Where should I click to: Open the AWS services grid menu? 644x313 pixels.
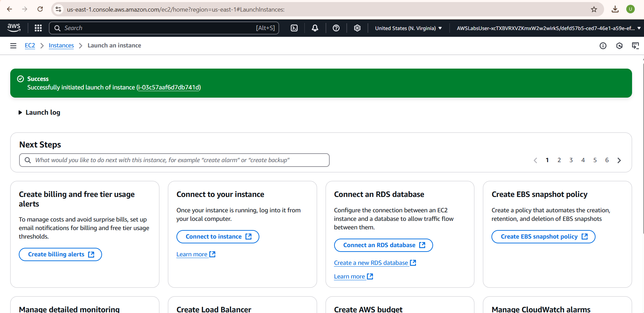coord(38,28)
